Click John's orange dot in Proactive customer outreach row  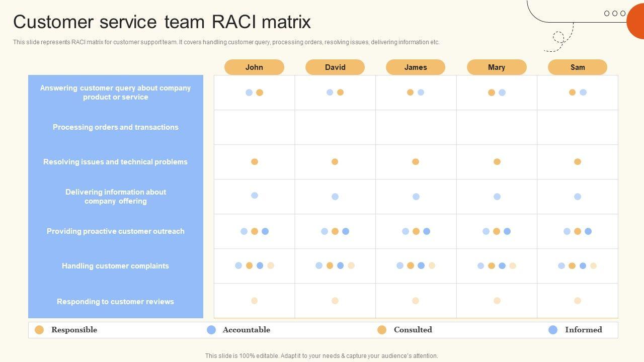point(255,231)
